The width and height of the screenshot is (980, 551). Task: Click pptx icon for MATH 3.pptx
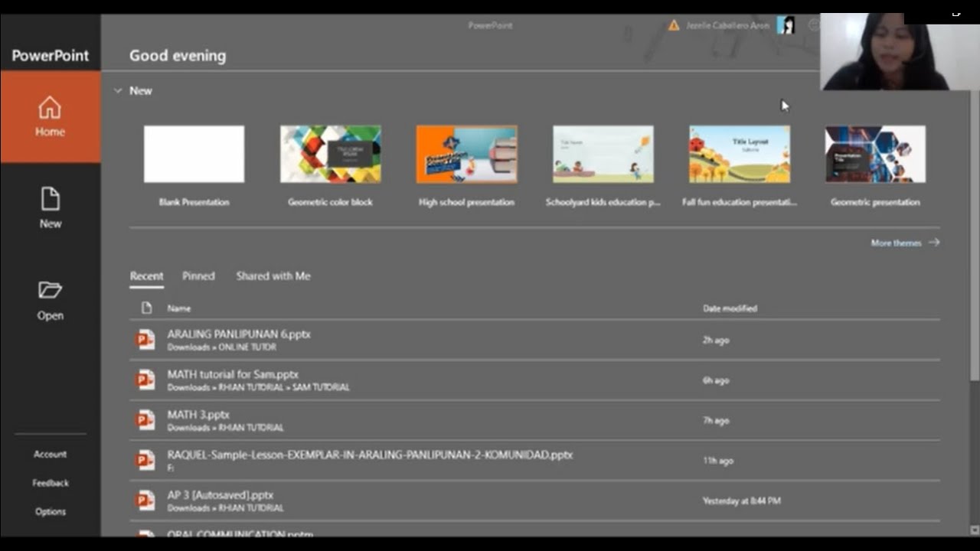(145, 420)
